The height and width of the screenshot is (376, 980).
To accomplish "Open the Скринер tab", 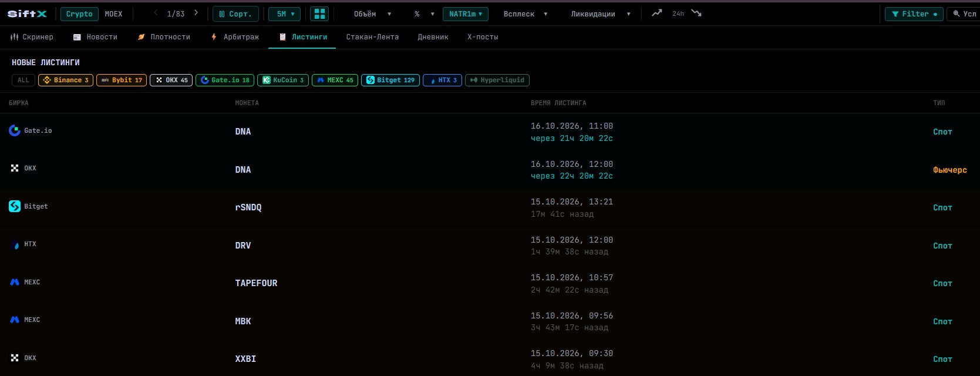I will [x=32, y=37].
